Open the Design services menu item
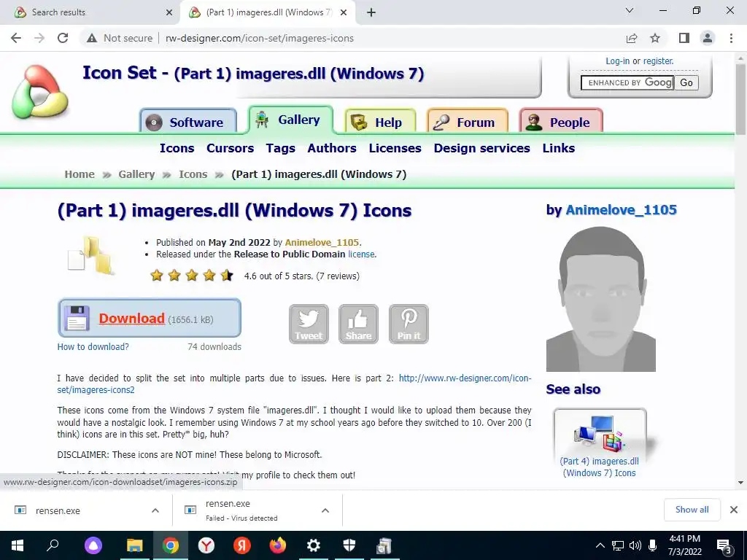This screenshot has height=560, width=747. click(481, 148)
